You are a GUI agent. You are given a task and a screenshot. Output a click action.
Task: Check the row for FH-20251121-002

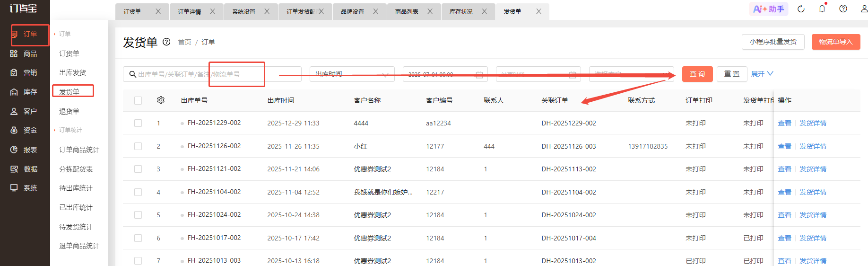(x=138, y=169)
